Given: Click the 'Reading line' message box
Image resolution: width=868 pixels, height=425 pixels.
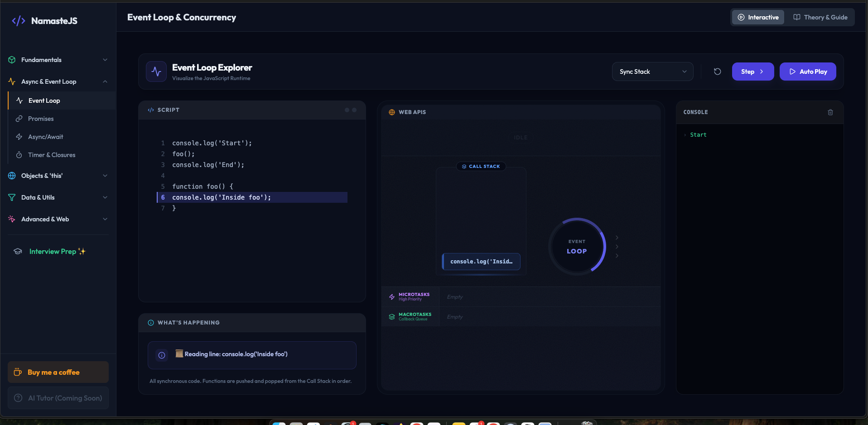Looking at the screenshot, I should (252, 355).
